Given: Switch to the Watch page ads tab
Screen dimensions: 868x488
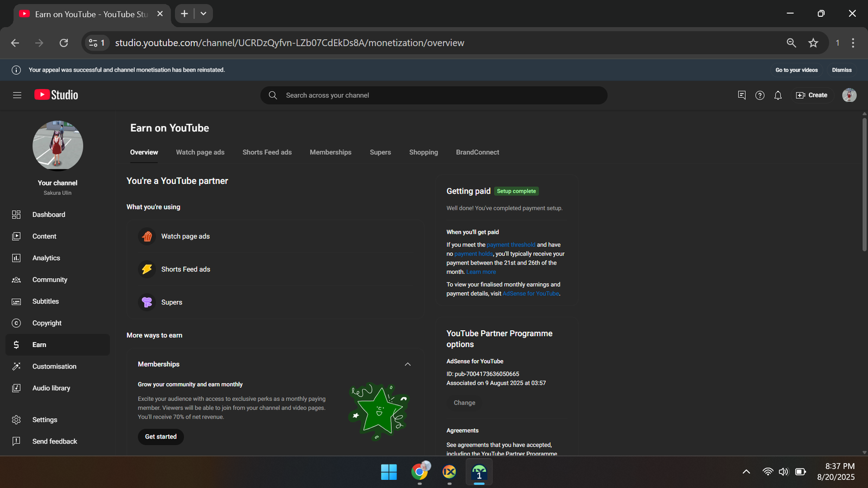Looking at the screenshot, I should [x=200, y=152].
